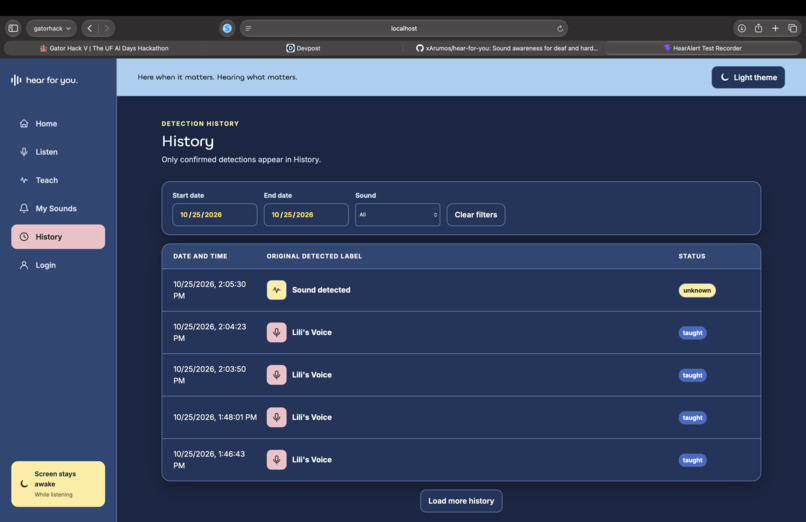Viewport: 806px width, 522px height.
Task: Click the Sound detected label
Action: pyautogui.click(x=321, y=290)
